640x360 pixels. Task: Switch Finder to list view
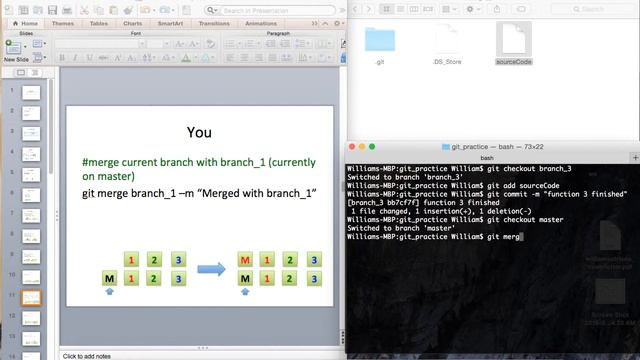[x=400, y=9]
